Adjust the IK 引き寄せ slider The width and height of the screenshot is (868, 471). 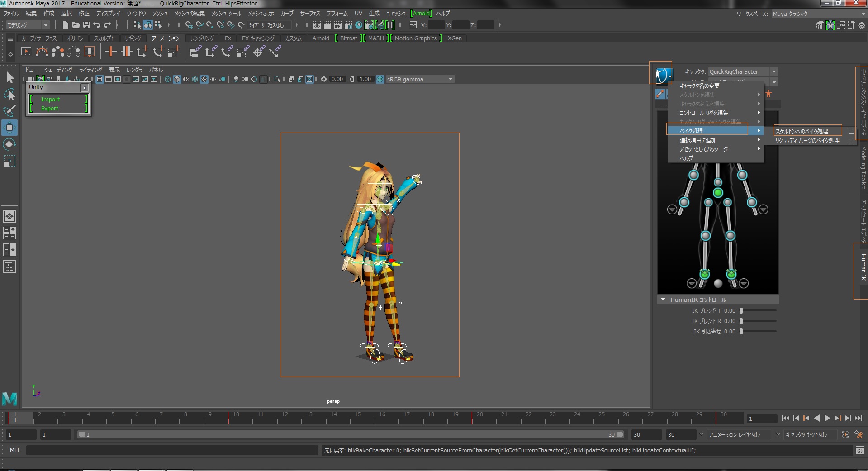coord(759,332)
